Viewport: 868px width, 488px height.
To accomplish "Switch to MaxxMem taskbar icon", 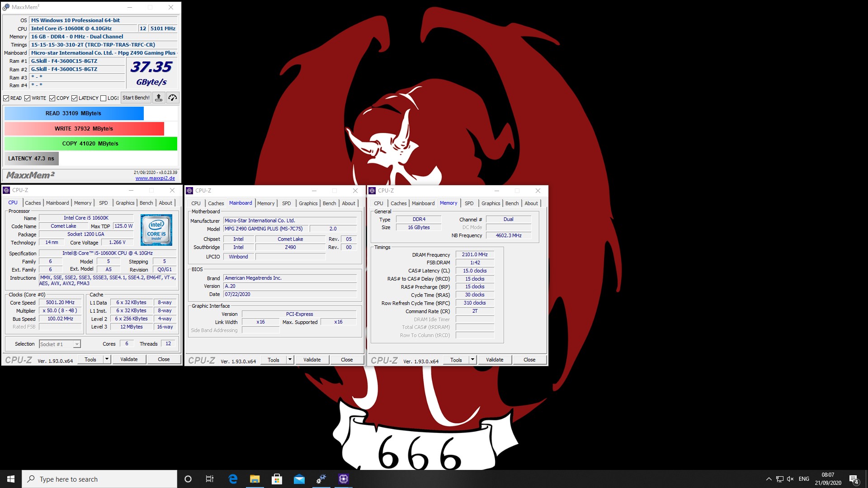I will click(x=321, y=479).
